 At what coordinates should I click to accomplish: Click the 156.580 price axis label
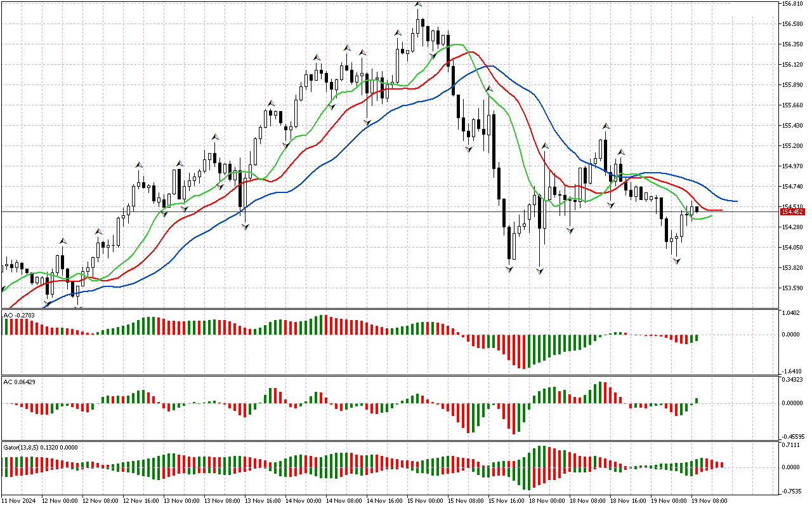(794, 24)
